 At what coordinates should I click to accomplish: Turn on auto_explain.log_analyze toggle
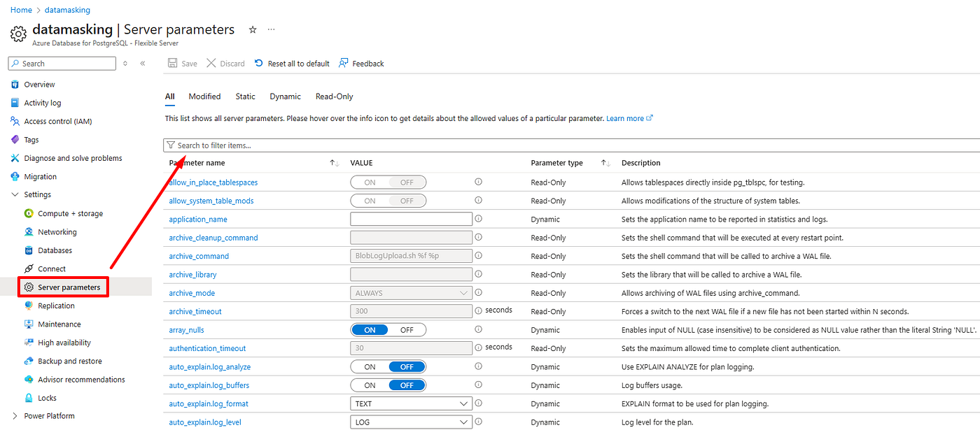(x=370, y=366)
